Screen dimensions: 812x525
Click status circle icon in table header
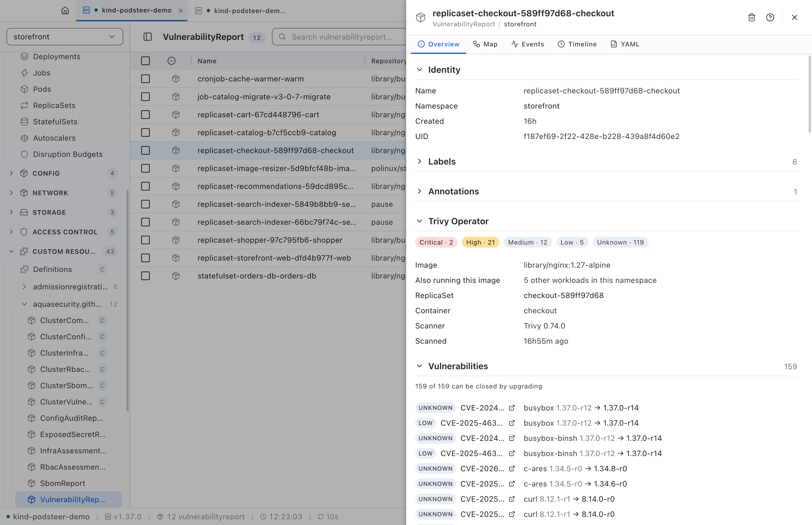(x=172, y=61)
